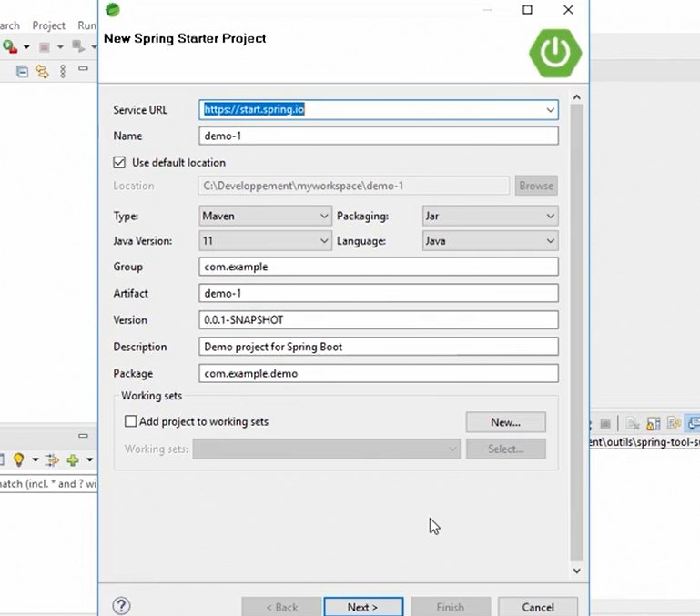Click the Run Last Tool (coverage) icon in the Eclipse toolbar
The width and height of the screenshot is (700, 616).
[10, 46]
